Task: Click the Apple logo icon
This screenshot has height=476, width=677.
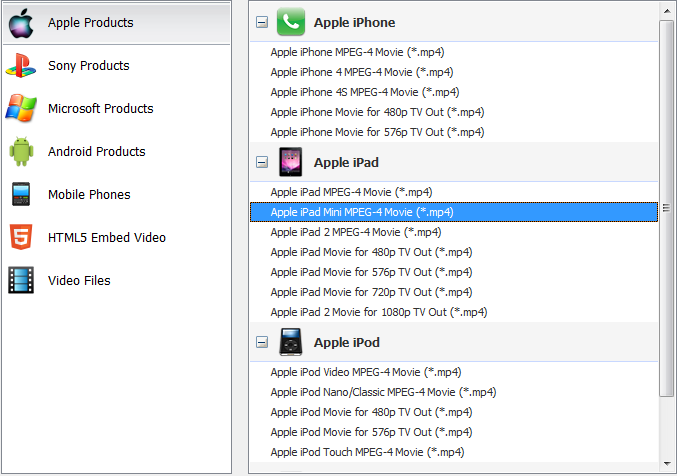Action: point(21,23)
